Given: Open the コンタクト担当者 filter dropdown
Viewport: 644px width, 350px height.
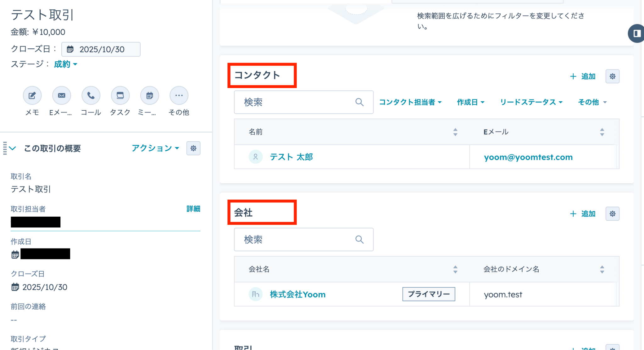Looking at the screenshot, I should [x=410, y=102].
